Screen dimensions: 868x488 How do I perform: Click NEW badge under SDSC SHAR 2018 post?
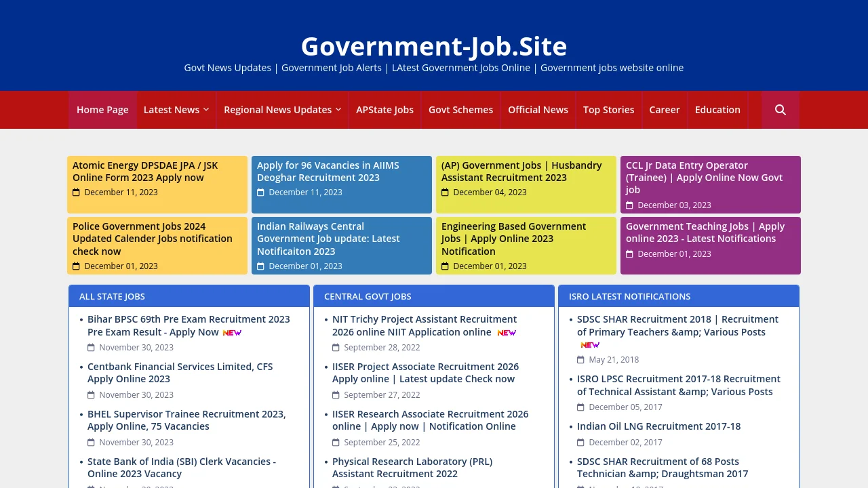[590, 345]
